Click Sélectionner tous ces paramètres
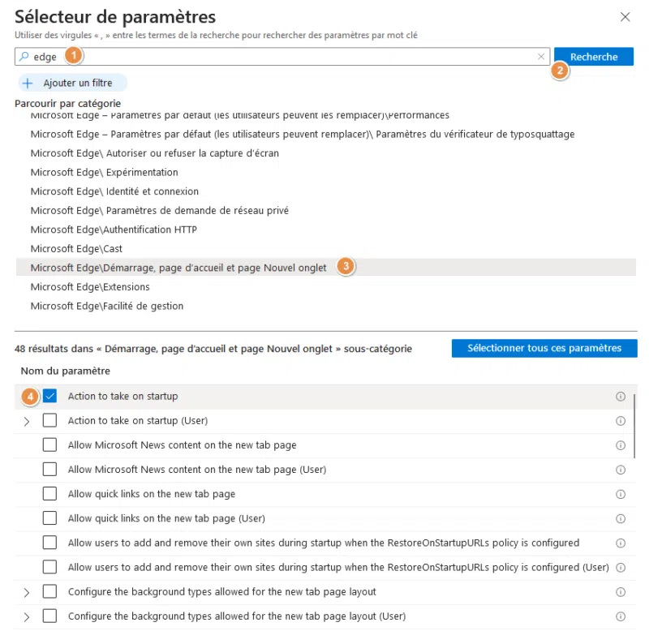 pyautogui.click(x=544, y=347)
